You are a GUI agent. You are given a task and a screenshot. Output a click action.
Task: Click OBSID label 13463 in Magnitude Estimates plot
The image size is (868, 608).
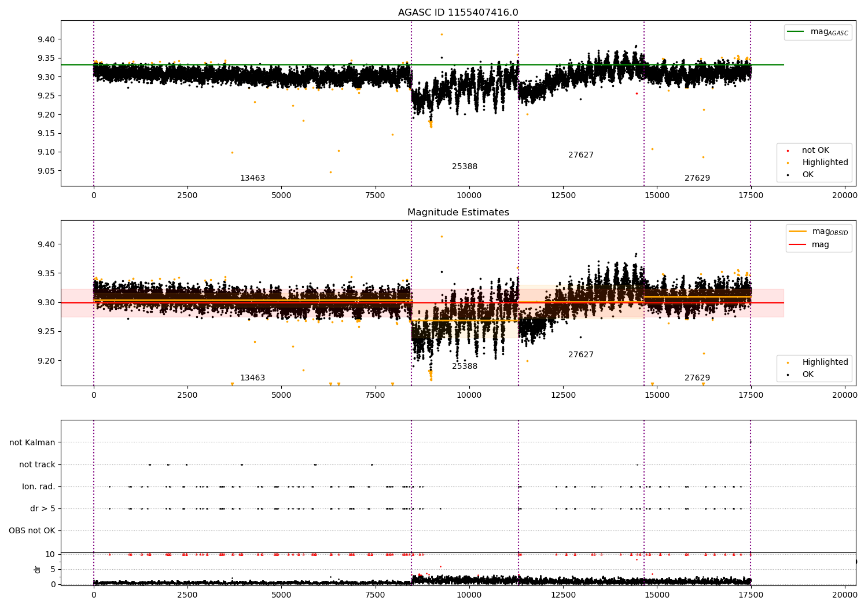[x=252, y=378]
